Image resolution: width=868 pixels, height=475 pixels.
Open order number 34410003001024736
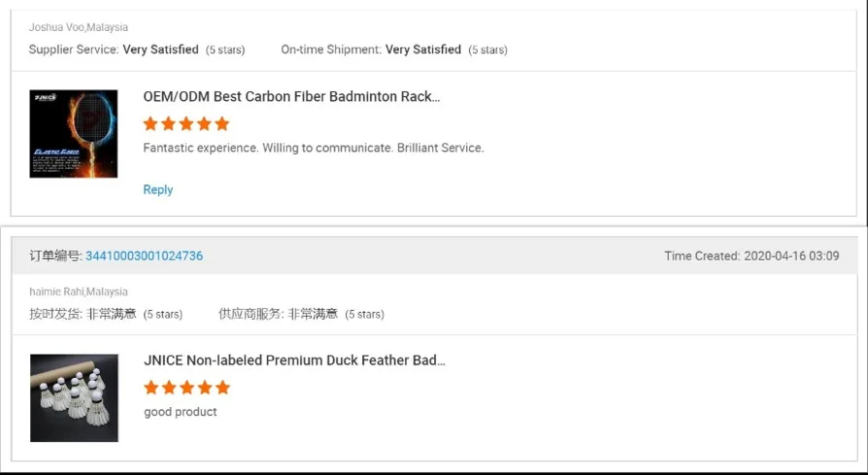144,256
